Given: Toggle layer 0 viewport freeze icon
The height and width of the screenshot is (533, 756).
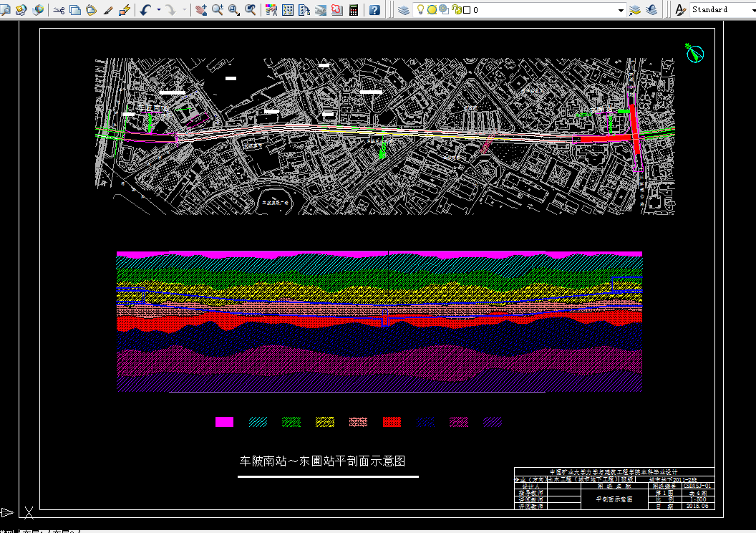Looking at the screenshot, I should [x=444, y=9].
